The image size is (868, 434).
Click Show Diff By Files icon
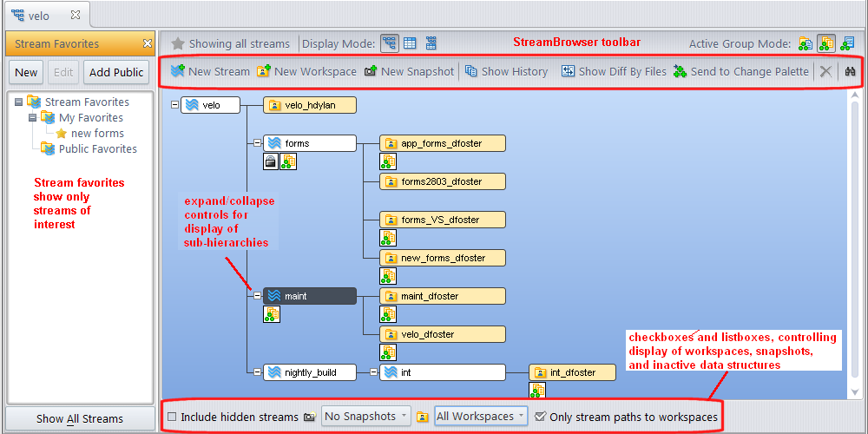tap(569, 71)
